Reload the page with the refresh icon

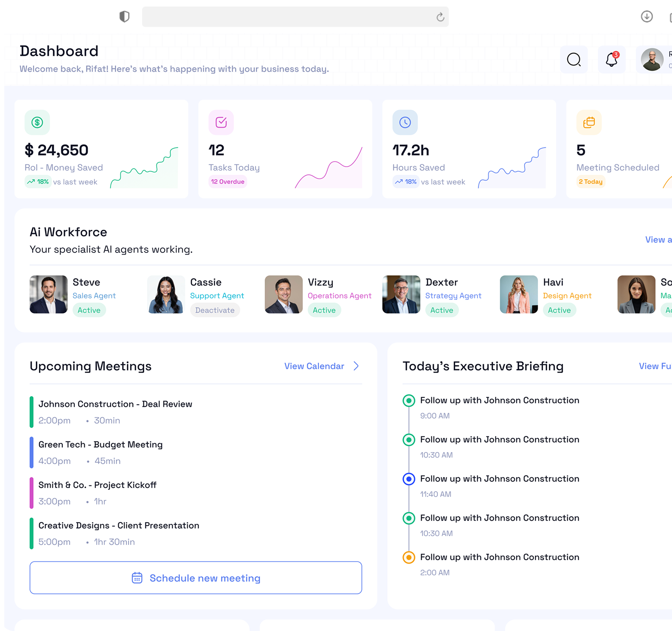(440, 17)
